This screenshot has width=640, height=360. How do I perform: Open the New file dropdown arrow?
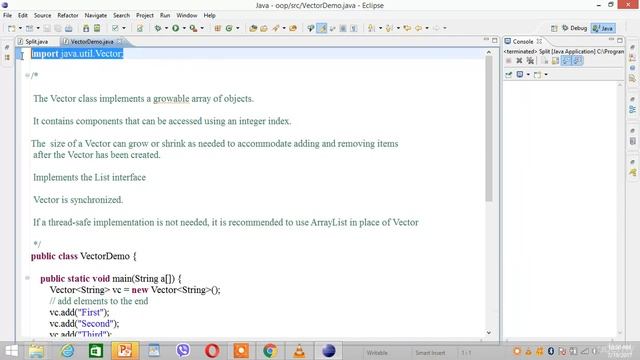point(20,28)
